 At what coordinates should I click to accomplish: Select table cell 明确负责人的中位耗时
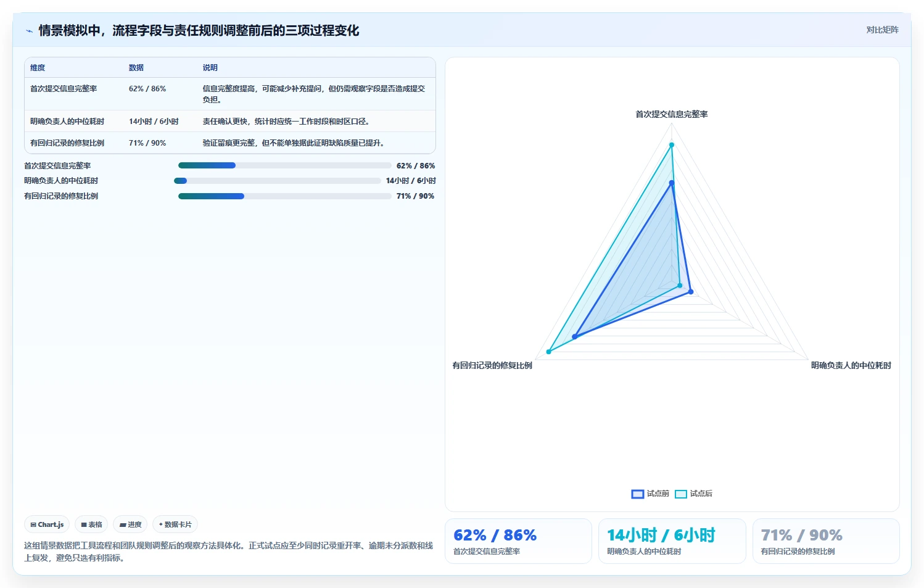click(x=67, y=122)
